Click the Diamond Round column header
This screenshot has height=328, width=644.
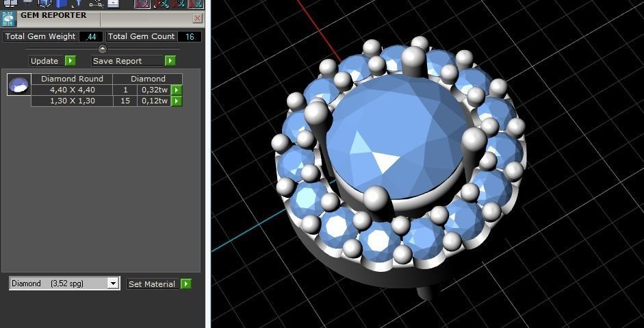click(x=72, y=79)
